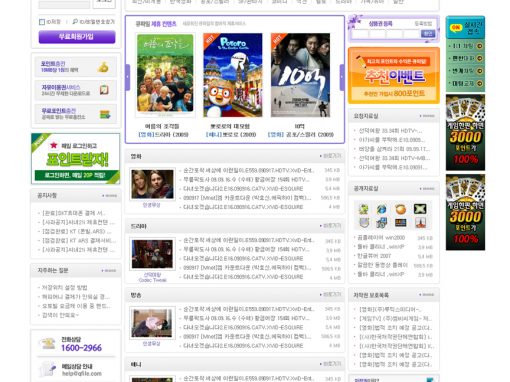Image resolution: width=510 pixels, height=382 pixels.
Task: Expand more link in 공지사항 panel
Action: (x=109, y=196)
